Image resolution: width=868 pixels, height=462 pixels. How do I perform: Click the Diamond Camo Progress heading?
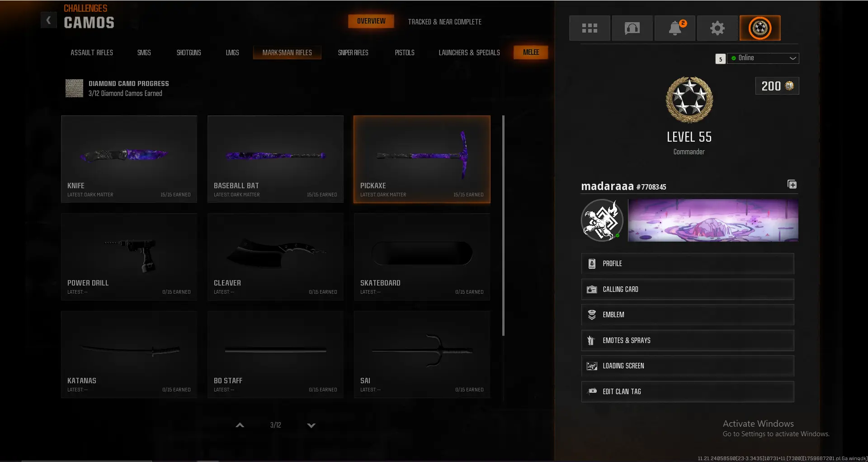(x=129, y=84)
